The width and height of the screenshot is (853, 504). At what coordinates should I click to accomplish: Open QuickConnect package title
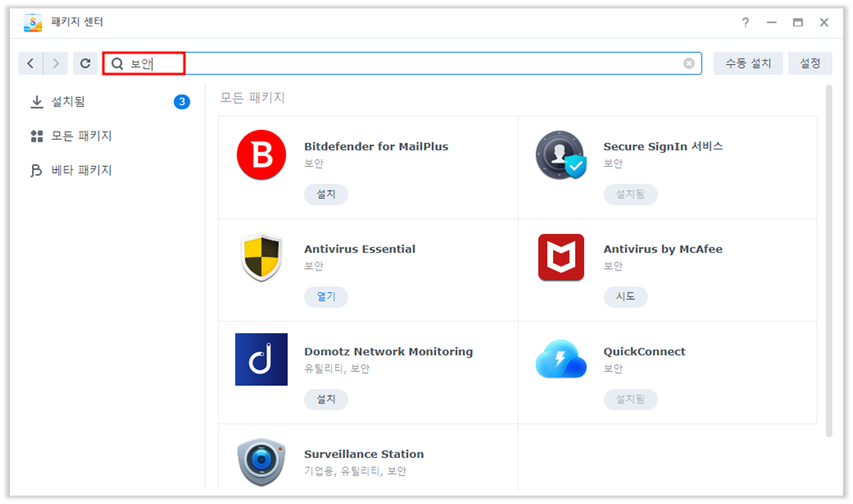644,352
